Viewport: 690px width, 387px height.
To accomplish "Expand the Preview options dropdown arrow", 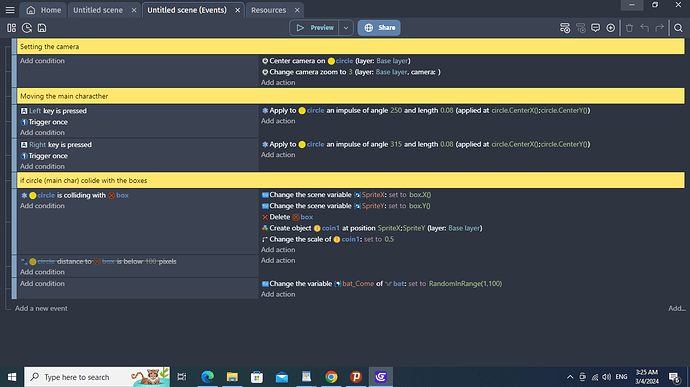I will (346, 28).
